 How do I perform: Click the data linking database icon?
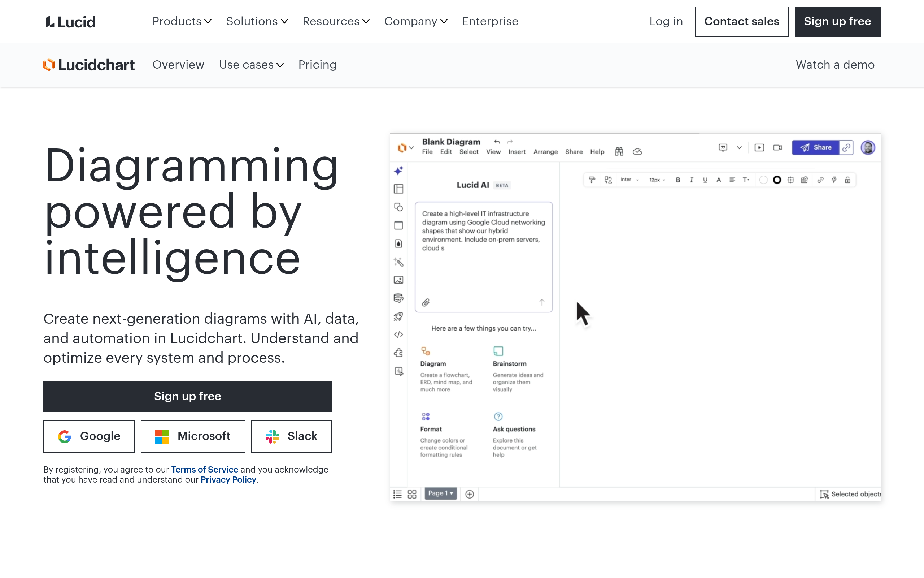398,298
